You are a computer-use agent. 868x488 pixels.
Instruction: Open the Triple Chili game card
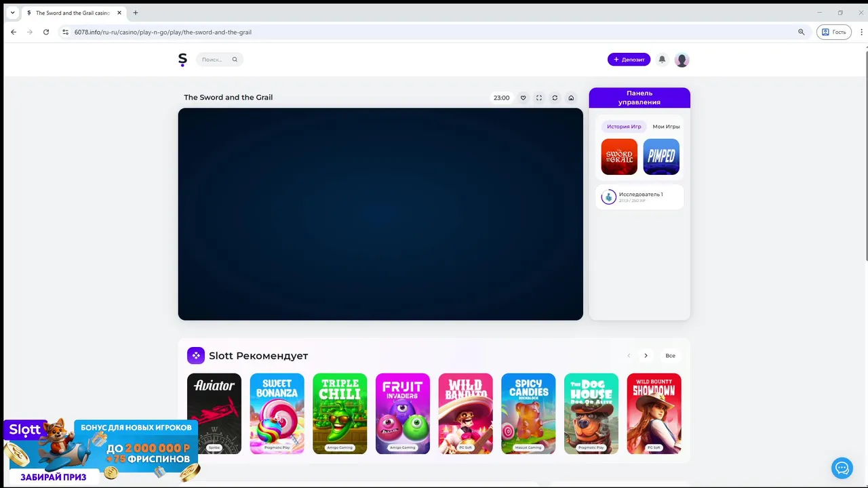pos(340,413)
